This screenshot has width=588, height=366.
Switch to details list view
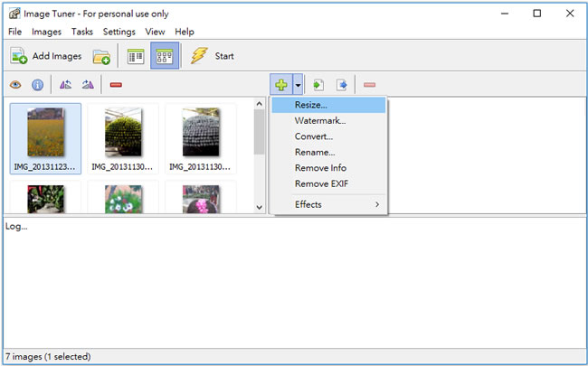tap(136, 57)
